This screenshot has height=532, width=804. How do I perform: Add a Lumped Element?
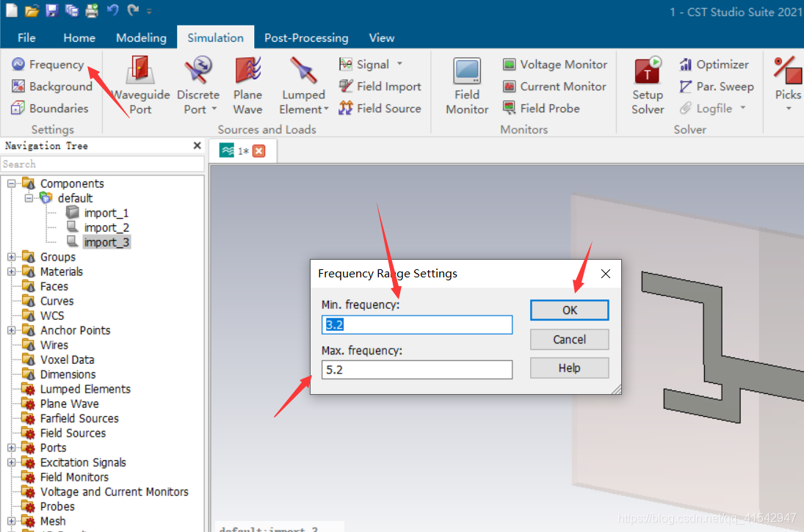click(303, 86)
